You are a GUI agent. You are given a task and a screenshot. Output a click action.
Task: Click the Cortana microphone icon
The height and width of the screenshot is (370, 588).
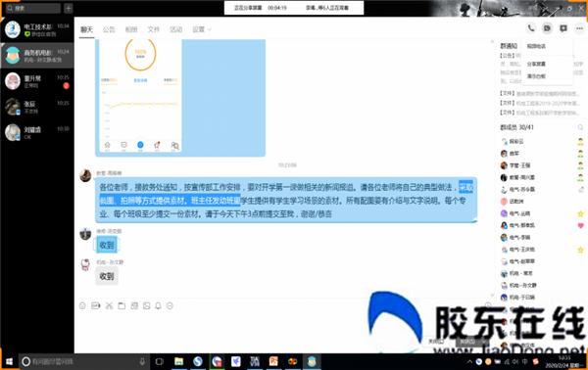(142, 361)
